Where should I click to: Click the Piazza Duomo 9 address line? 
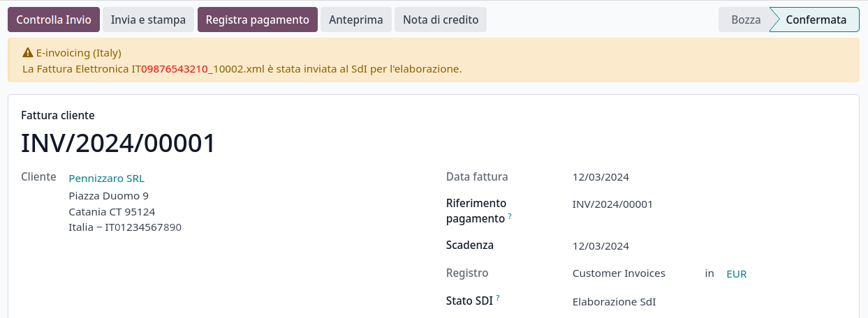click(108, 195)
